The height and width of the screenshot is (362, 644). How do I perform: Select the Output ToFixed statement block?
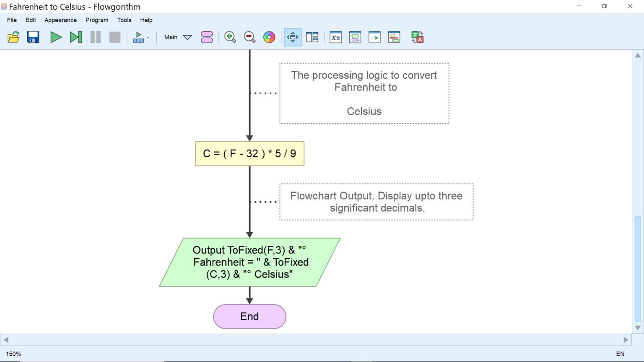249,262
